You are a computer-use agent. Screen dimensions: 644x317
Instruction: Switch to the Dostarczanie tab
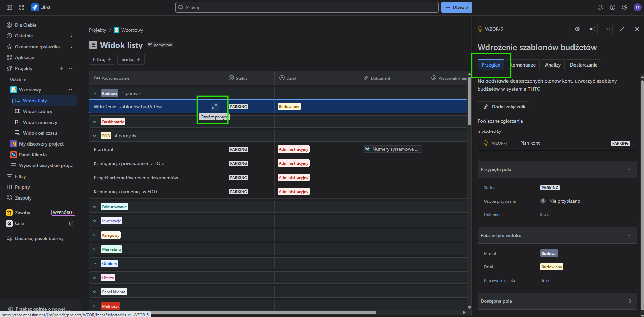[584, 65]
